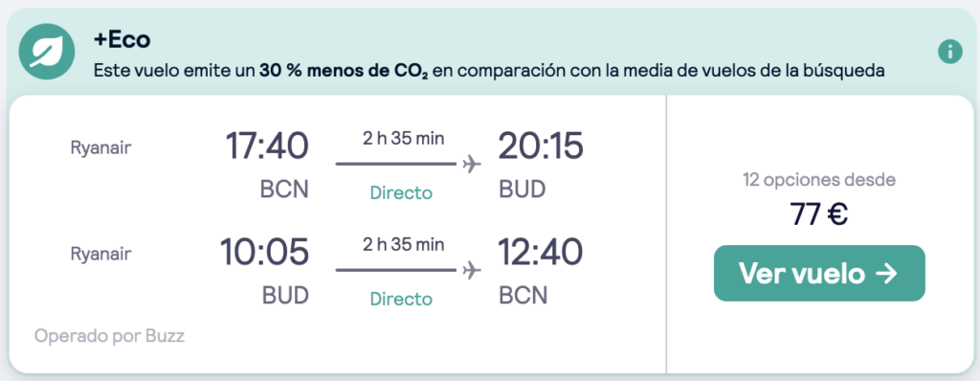Click the 12 opciones desde text
This screenshot has height=381, width=980.
point(819,180)
